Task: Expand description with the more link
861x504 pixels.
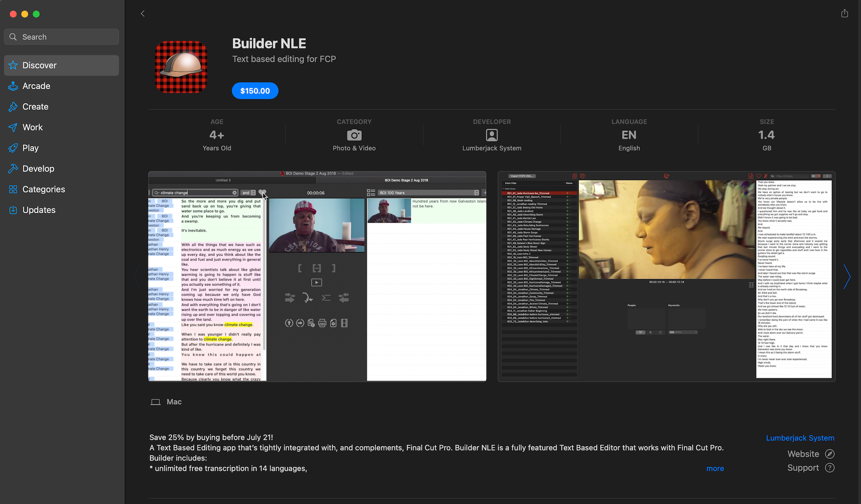Action: 715,468
